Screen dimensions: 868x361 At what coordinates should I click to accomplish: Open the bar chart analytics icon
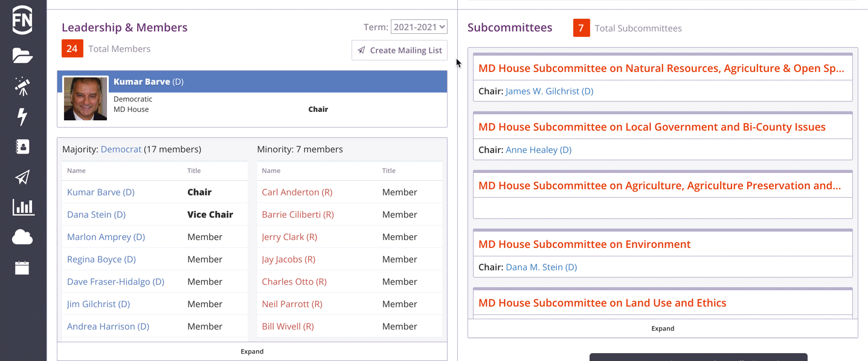coord(23,207)
